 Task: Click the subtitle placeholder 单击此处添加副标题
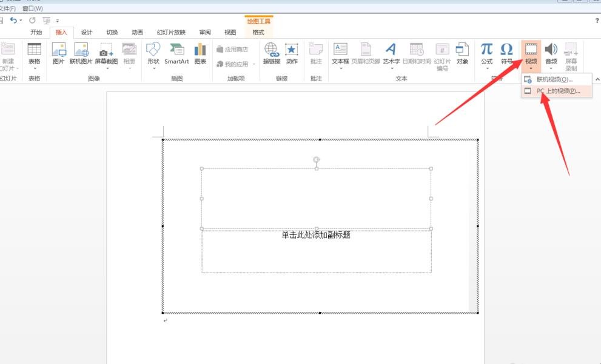(x=316, y=235)
